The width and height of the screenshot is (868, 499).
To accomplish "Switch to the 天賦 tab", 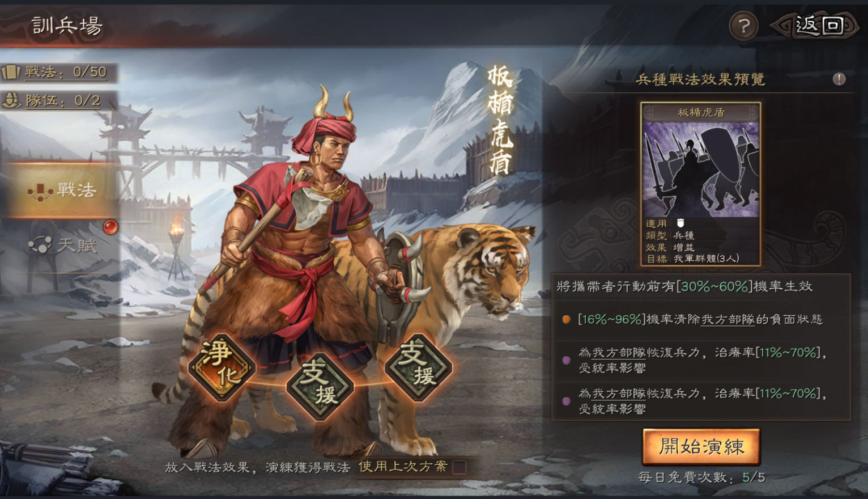I will [x=61, y=245].
